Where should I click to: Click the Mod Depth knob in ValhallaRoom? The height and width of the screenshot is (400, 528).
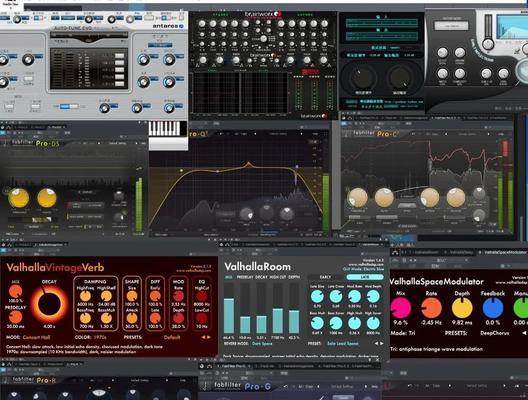tap(373, 296)
